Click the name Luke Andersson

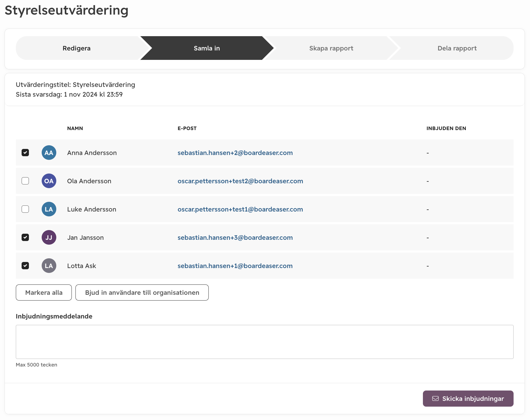(92, 209)
